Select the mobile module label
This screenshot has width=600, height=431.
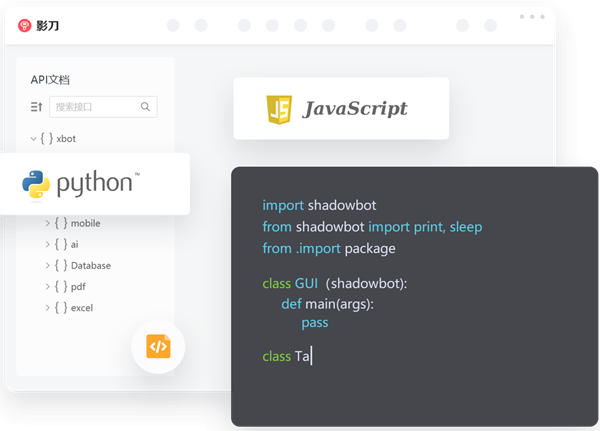click(x=85, y=223)
